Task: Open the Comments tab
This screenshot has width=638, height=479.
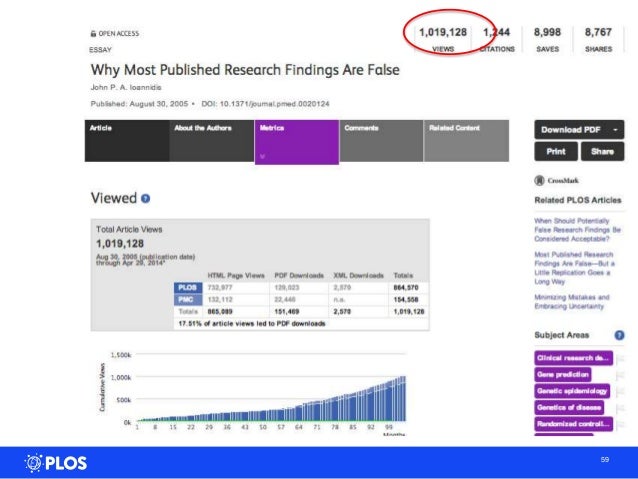Action: tap(381, 141)
